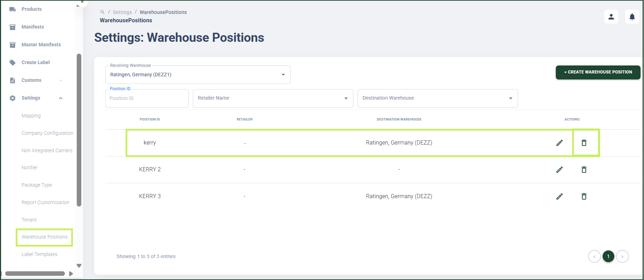
Task: Open the notifications bell
Action: click(x=632, y=17)
